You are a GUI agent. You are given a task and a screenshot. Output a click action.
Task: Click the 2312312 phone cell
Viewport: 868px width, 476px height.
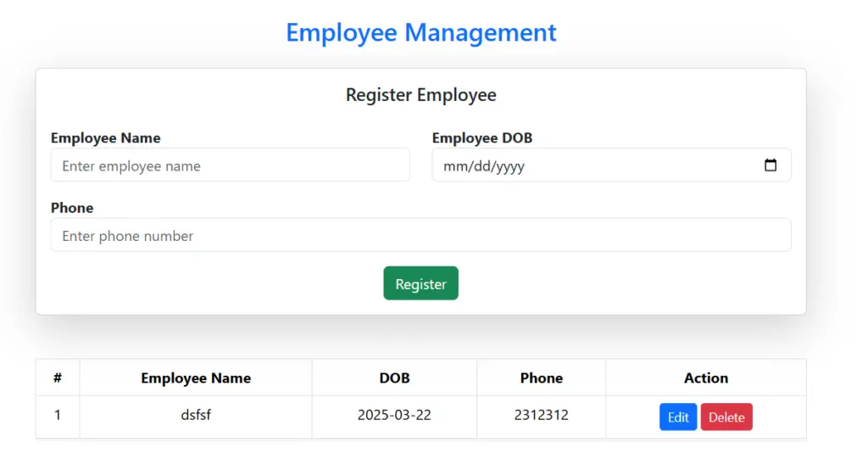click(541, 415)
